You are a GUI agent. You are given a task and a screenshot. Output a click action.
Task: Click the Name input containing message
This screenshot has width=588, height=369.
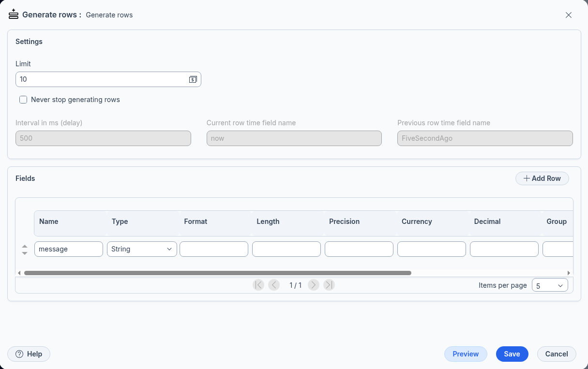coord(69,249)
